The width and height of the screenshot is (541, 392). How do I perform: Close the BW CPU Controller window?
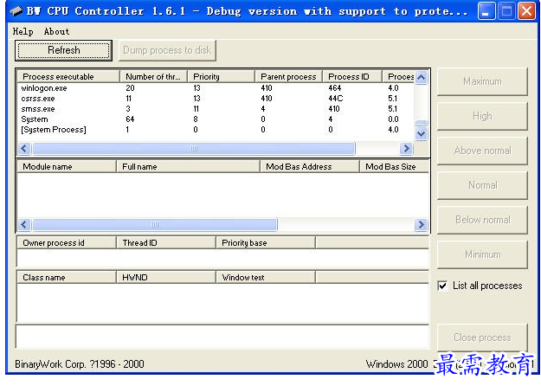[x=526, y=11]
